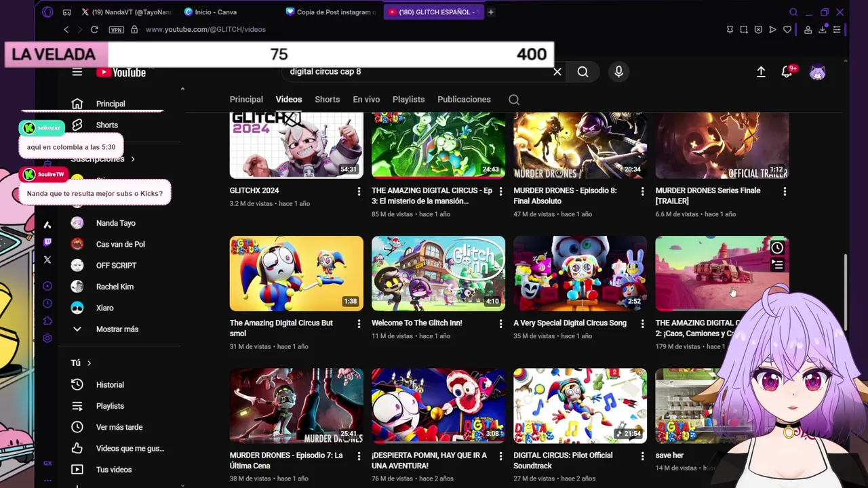
Task: Open Welcome To The Glitch Inn thumbnail
Action: [x=438, y=273]
